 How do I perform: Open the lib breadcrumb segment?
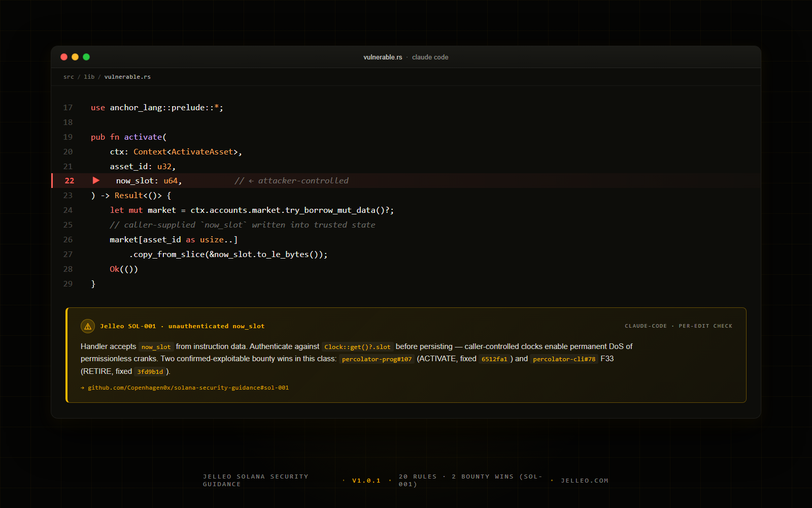[89, 77]
